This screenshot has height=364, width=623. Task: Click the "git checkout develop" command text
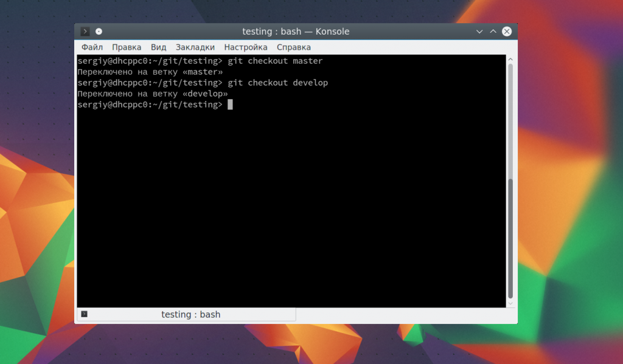click(x=277, y=83)
